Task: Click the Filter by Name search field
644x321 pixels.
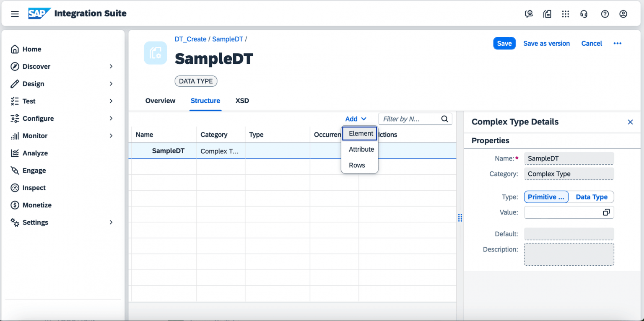Action: (x=409, y=119)
